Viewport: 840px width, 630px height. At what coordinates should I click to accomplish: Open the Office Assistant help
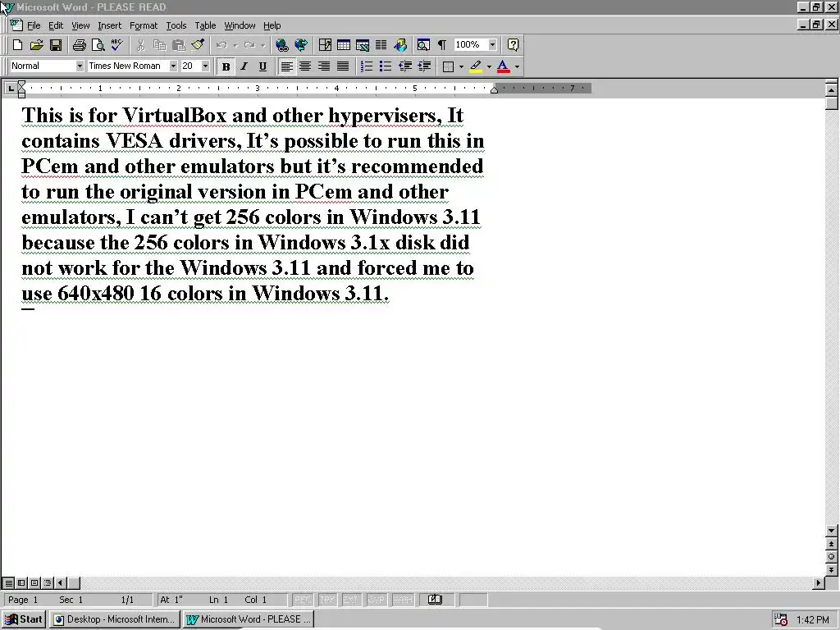click(513, 45)
